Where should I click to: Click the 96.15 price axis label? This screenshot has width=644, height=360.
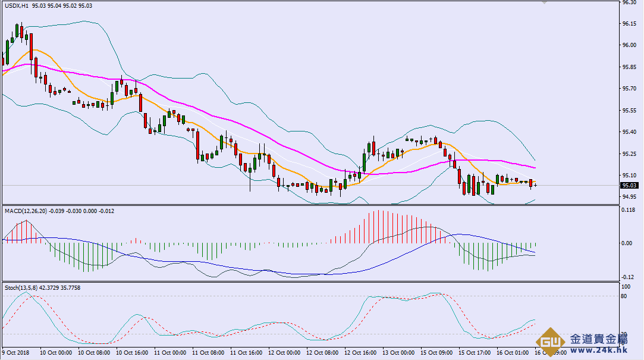pyautogui.click(x=629, y=24)
